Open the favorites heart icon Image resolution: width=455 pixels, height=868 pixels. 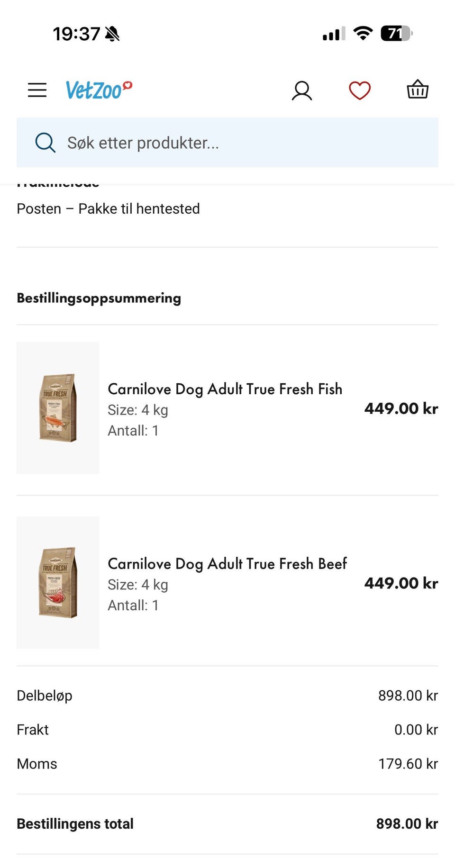360,90
